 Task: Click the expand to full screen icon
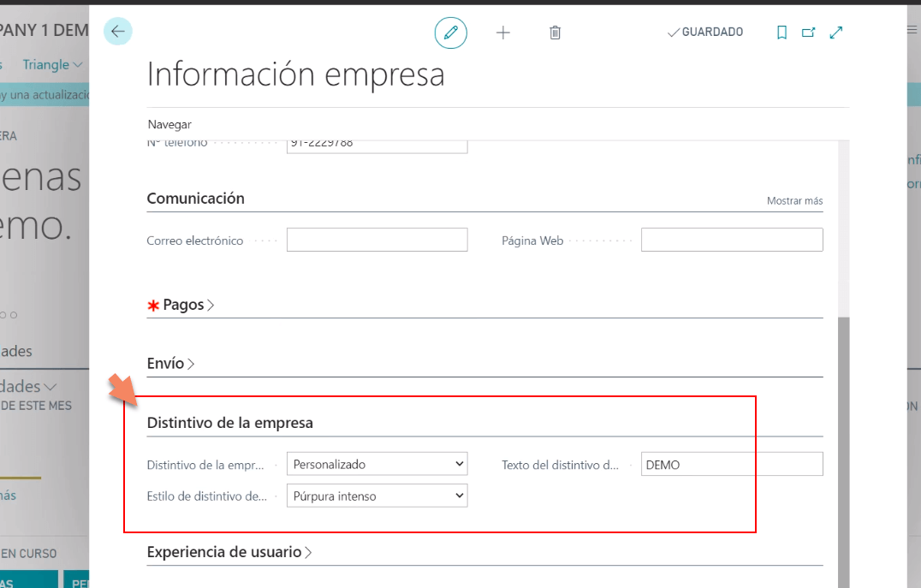click(836, 33)
